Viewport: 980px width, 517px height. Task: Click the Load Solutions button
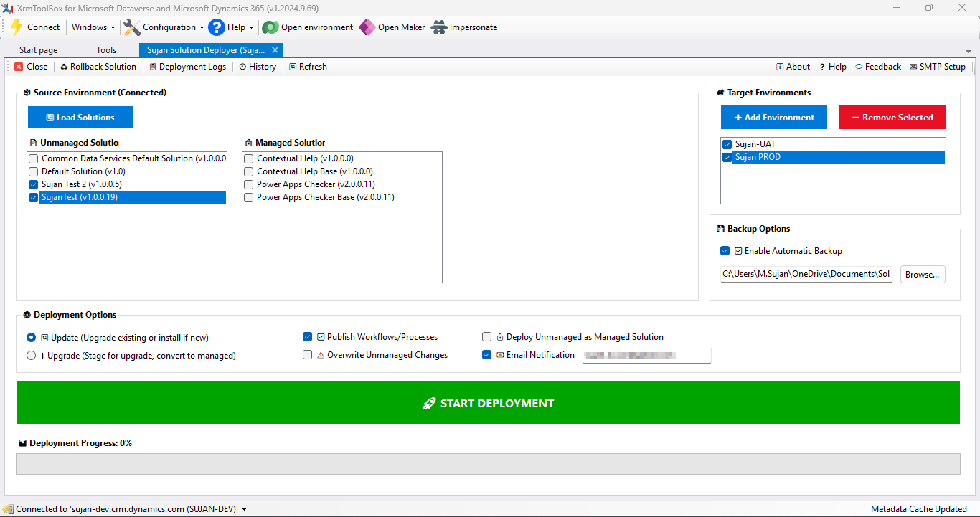click(x=80, y=118)
